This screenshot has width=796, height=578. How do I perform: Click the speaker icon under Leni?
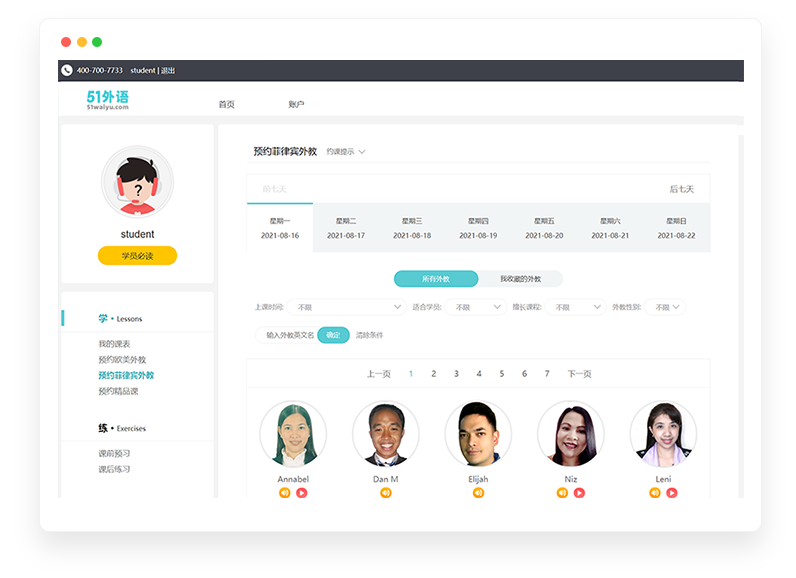655,492
